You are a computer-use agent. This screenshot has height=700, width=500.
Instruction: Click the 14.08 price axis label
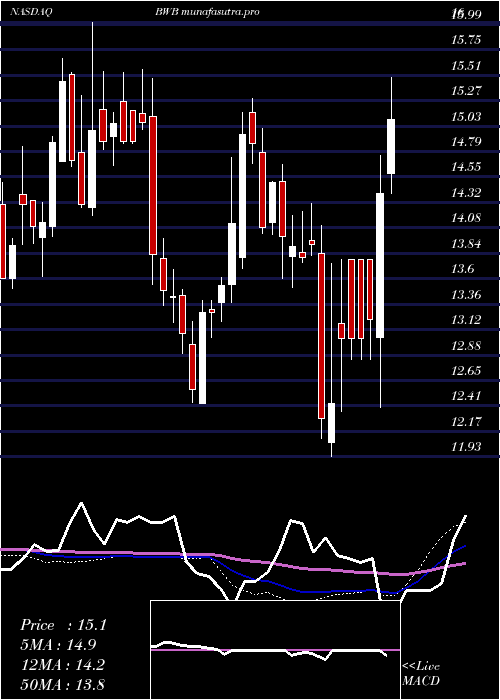point(466,218)
